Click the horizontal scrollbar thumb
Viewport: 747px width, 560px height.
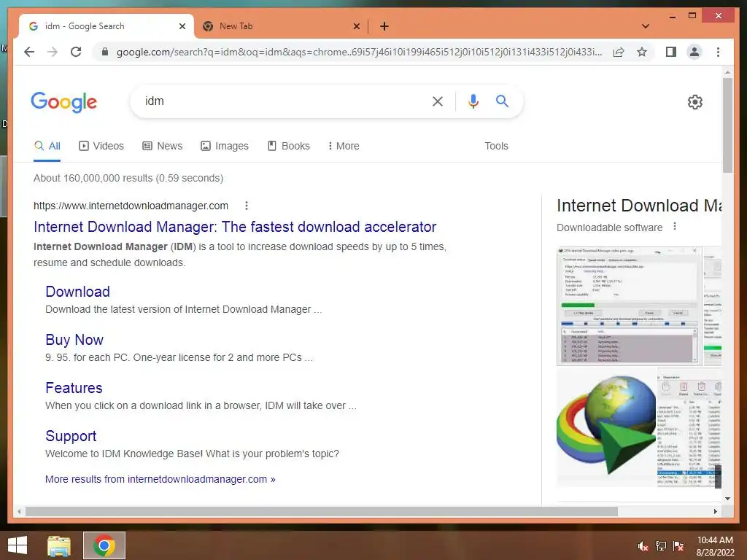pyautogui.click(x=322, y=511)
